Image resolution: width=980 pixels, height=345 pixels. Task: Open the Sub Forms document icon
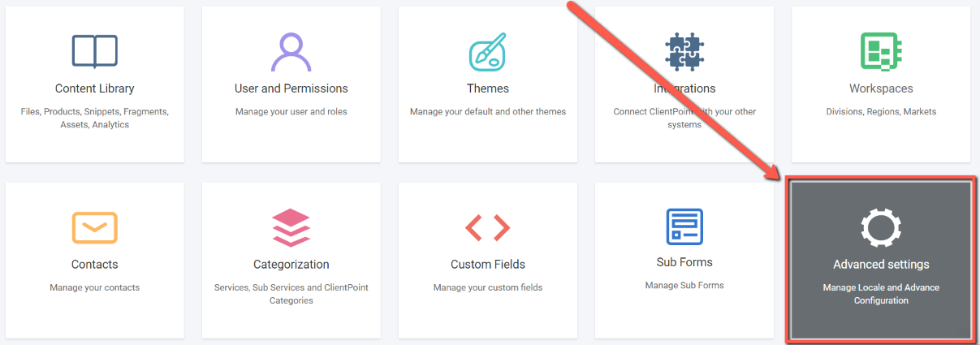pyautogui.click(x=684, y=226)
